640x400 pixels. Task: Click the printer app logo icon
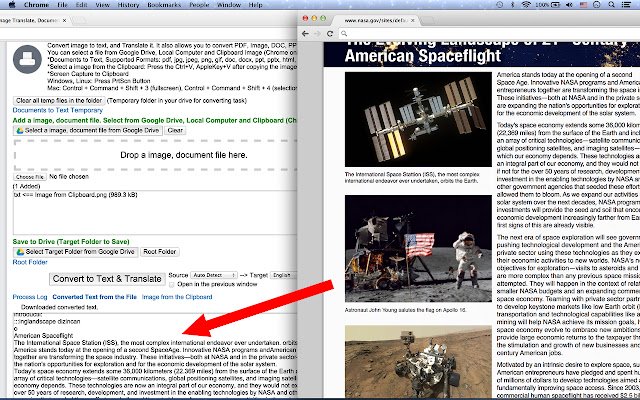(x=27, y=59)
